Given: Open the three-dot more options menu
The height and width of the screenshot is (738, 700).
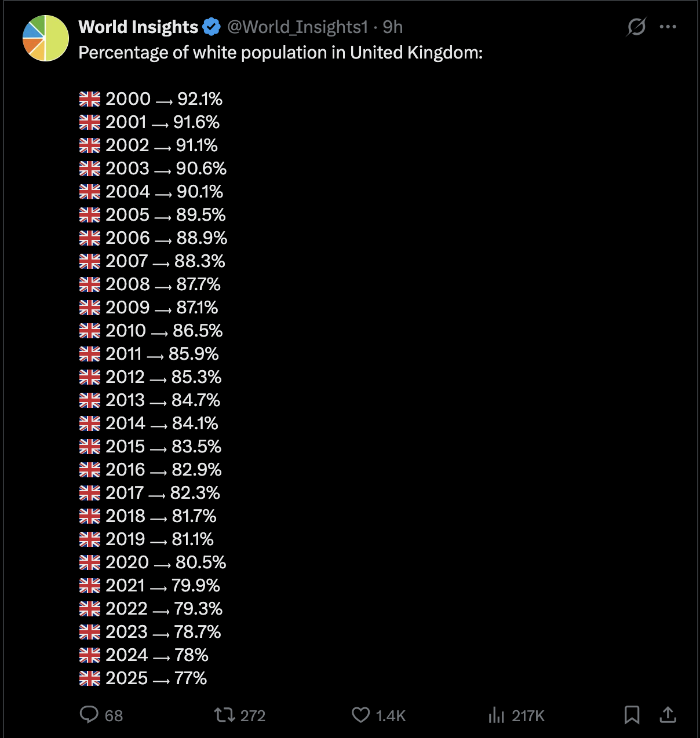Looking at the screenshot, I should tap(668, 27).
